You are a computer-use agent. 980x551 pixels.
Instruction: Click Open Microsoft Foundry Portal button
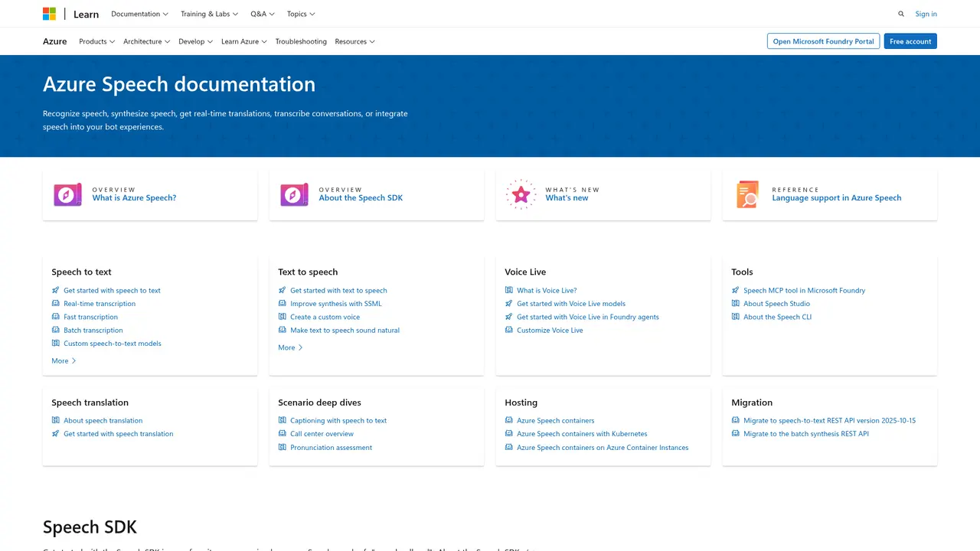[x=823, y=41]
